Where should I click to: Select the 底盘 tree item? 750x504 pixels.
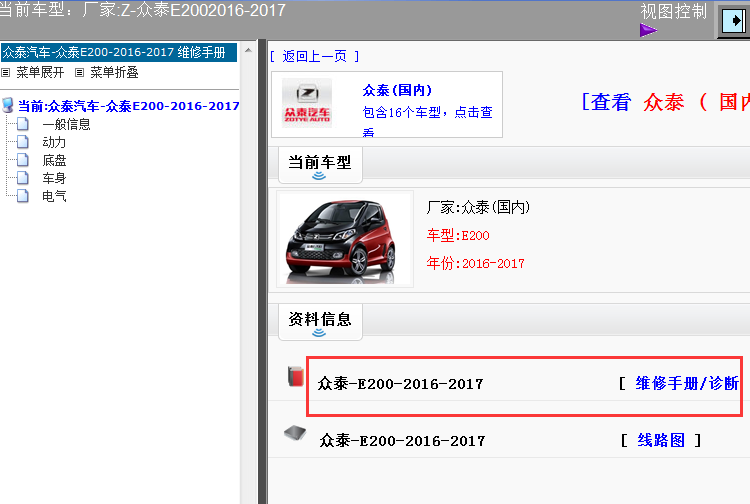pos(54,160)
